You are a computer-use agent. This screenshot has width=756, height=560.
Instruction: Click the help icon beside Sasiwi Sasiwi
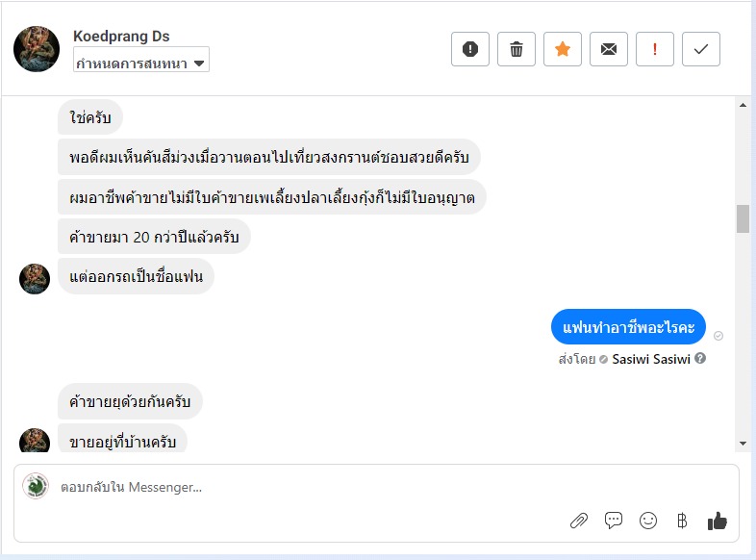pos(700,359)
